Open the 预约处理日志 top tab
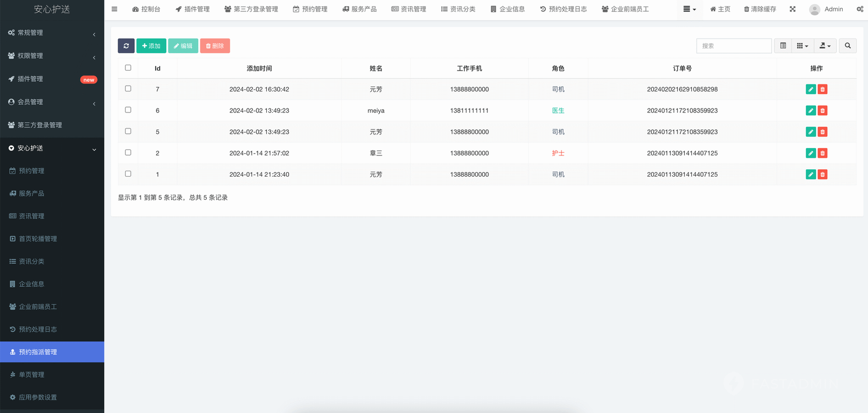 point(563,9)
